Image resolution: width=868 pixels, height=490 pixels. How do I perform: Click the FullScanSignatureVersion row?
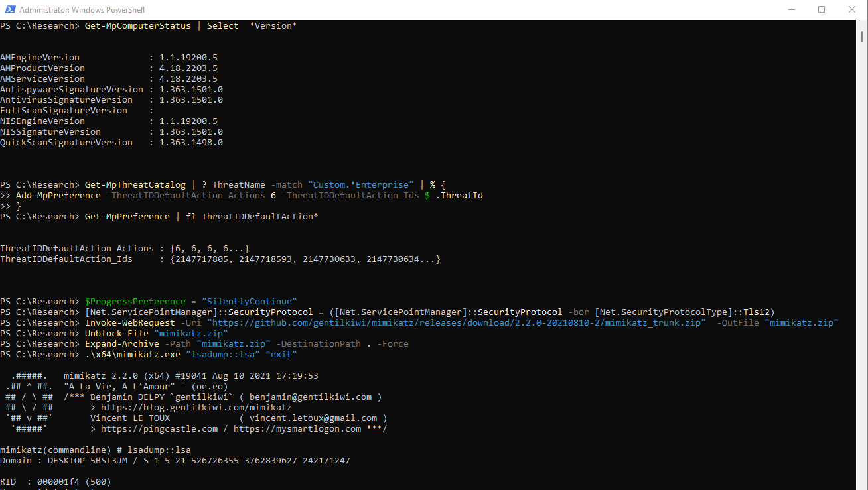[x=77, y=111]
